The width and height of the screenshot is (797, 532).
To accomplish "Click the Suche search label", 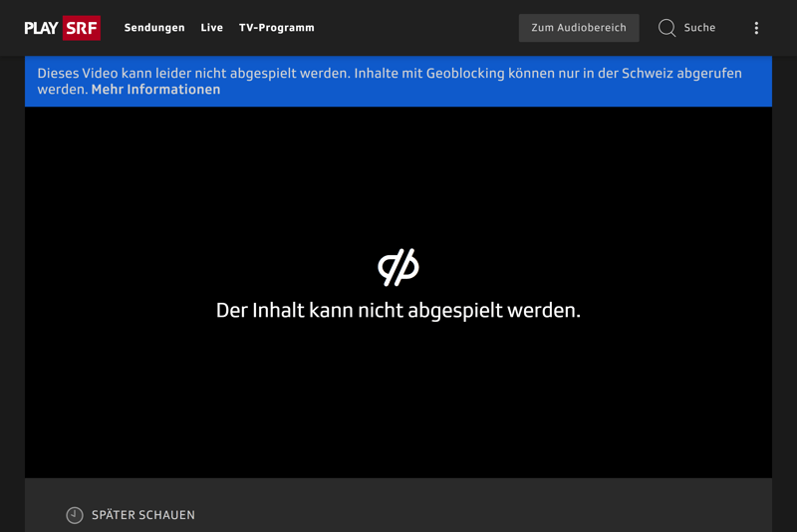I will click(x=699, y=28).
